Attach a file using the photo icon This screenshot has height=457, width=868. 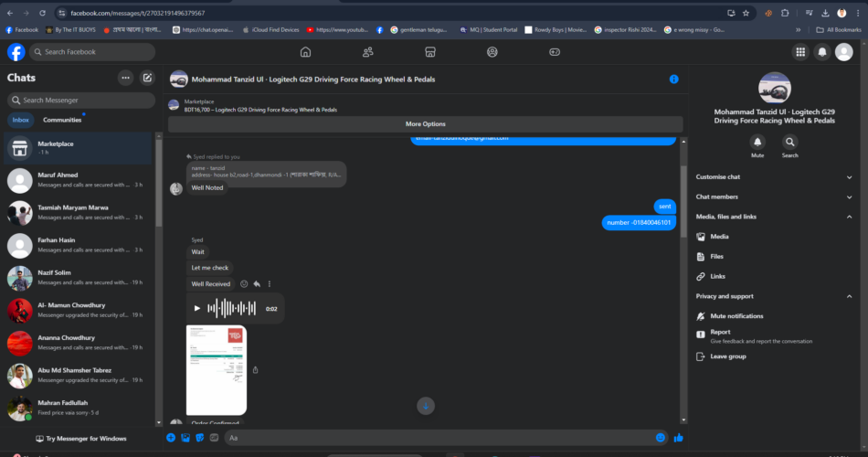185,438
